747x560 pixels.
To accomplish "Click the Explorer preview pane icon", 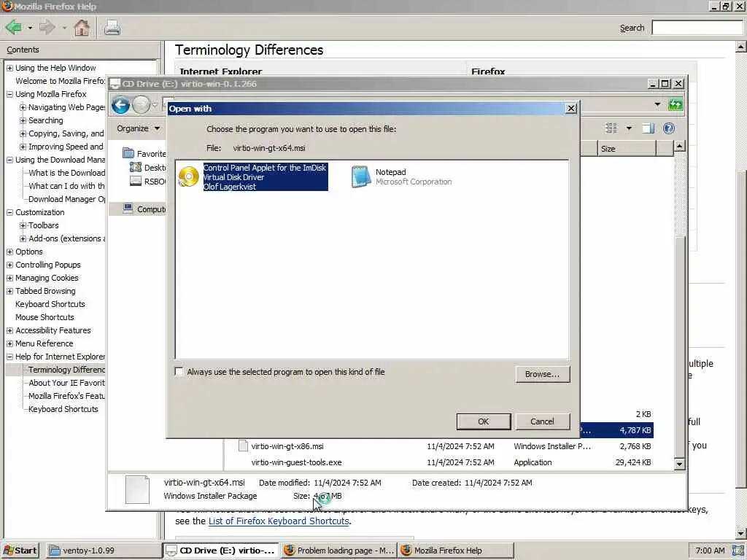I will 648,128.
